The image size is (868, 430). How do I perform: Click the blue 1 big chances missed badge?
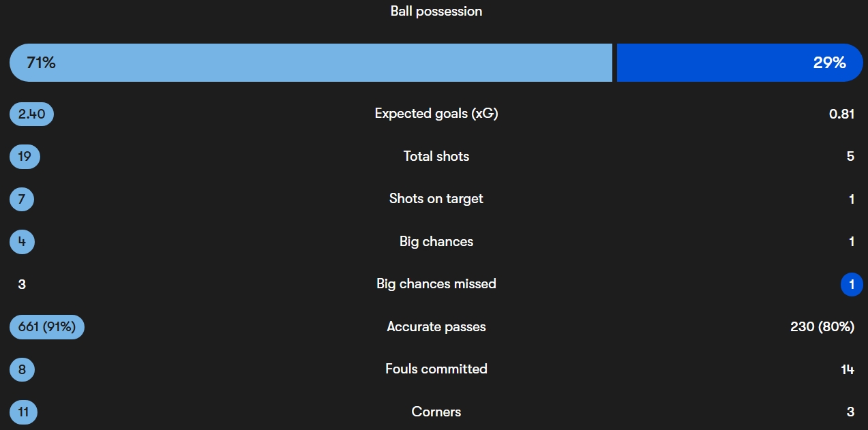point(852,285)
